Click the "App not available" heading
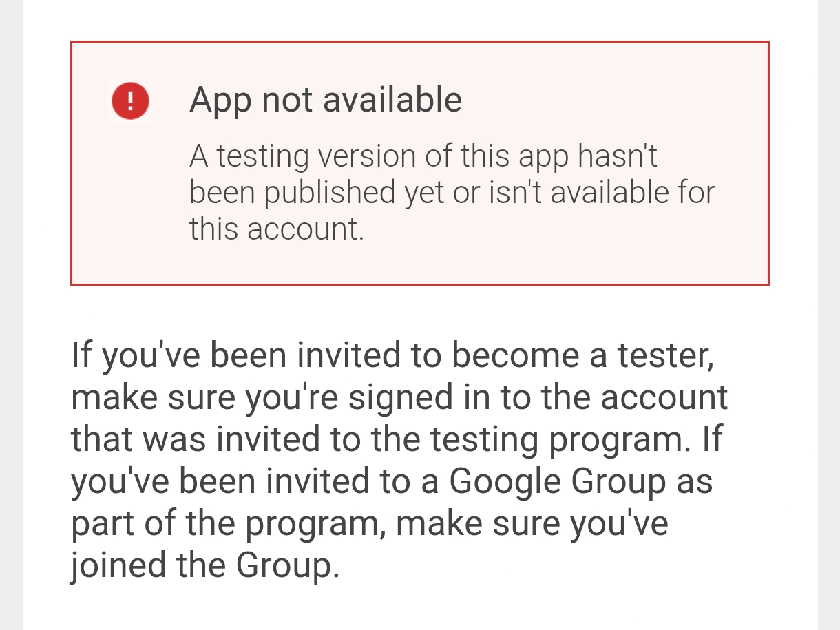This screenshot has height=630, width=840. point(325,100)
